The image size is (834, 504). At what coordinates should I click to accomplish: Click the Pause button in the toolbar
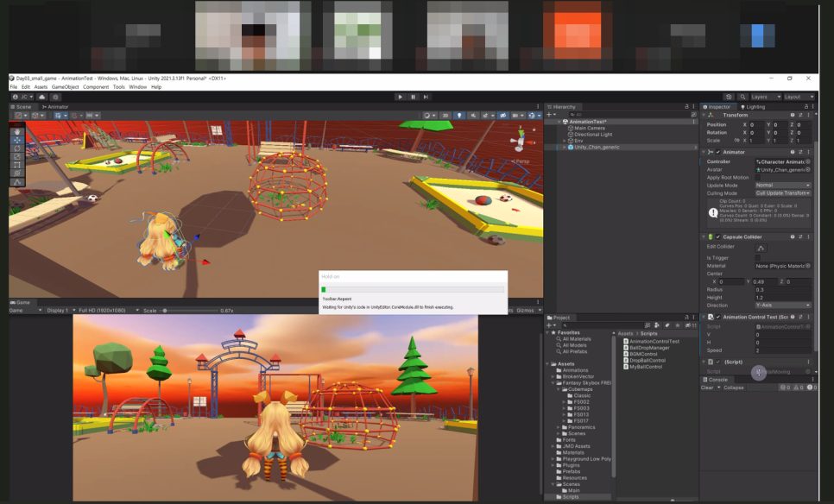[413, 97]
